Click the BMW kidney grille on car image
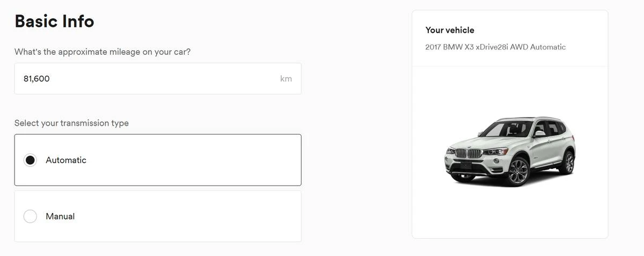The height and width of the screenshot is (256, 644). (x=469, y=153)
